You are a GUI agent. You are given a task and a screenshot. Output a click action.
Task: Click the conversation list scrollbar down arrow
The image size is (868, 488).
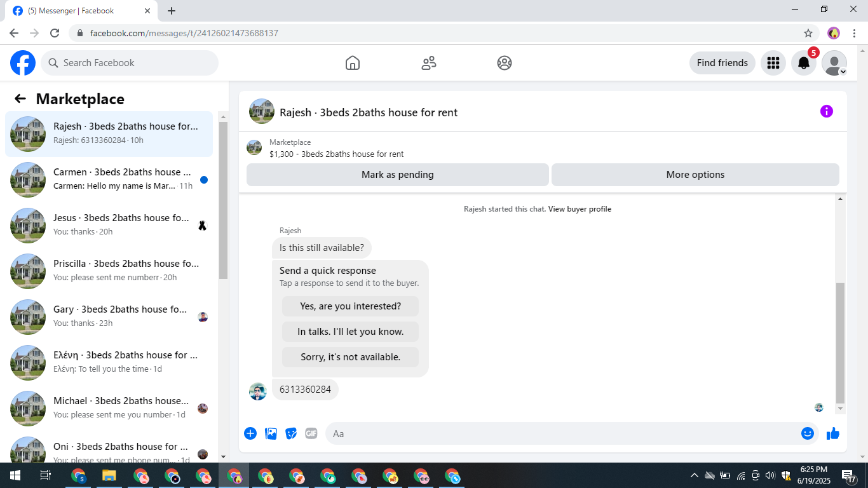pos(223,457)
